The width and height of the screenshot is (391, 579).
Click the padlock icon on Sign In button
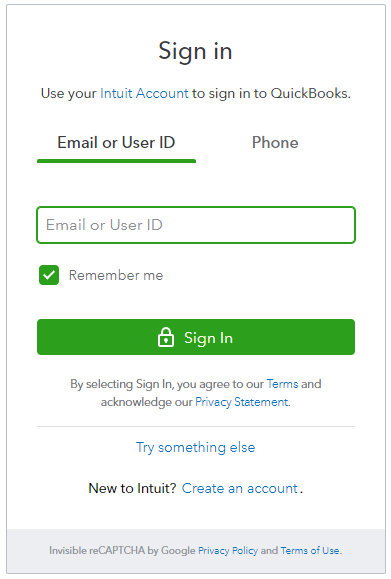pyautogui.click(x=166, y=337)
